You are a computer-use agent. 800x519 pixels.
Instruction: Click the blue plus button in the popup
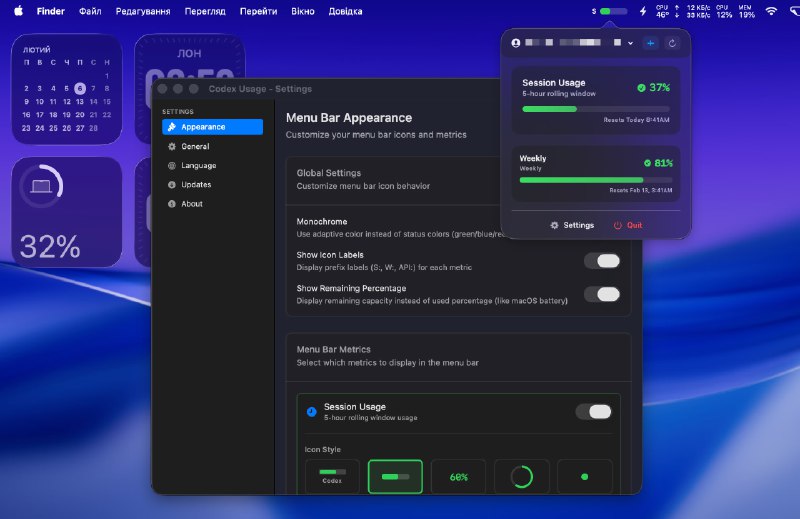pos(650,43)
